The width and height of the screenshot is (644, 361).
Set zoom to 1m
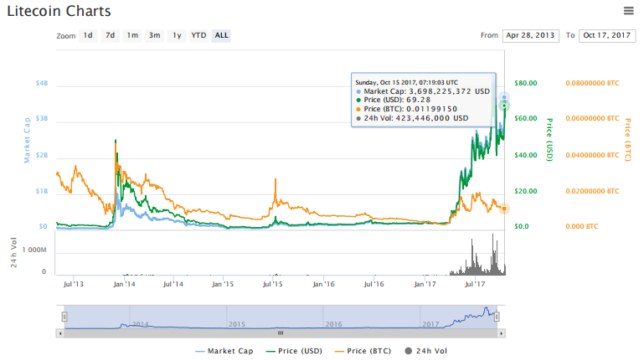132,35
